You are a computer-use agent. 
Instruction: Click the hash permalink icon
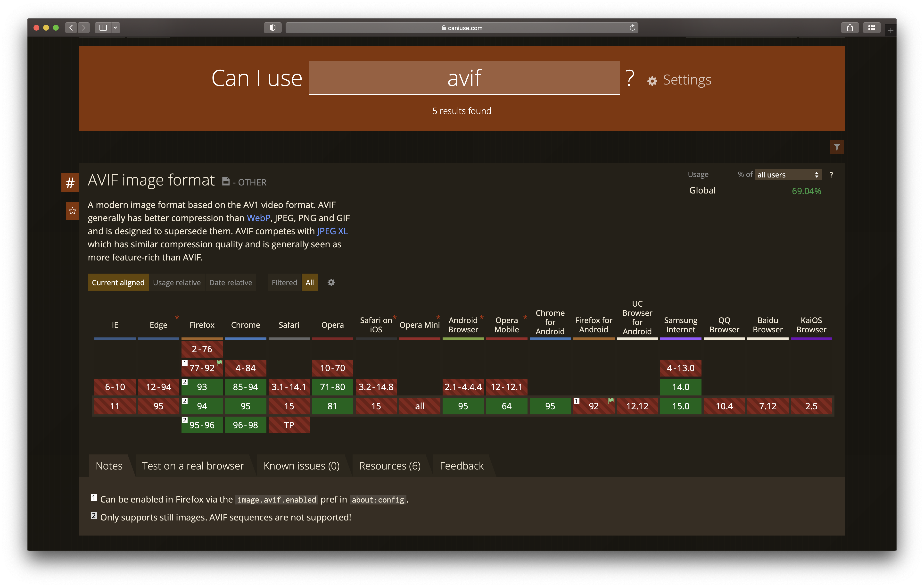70,182
